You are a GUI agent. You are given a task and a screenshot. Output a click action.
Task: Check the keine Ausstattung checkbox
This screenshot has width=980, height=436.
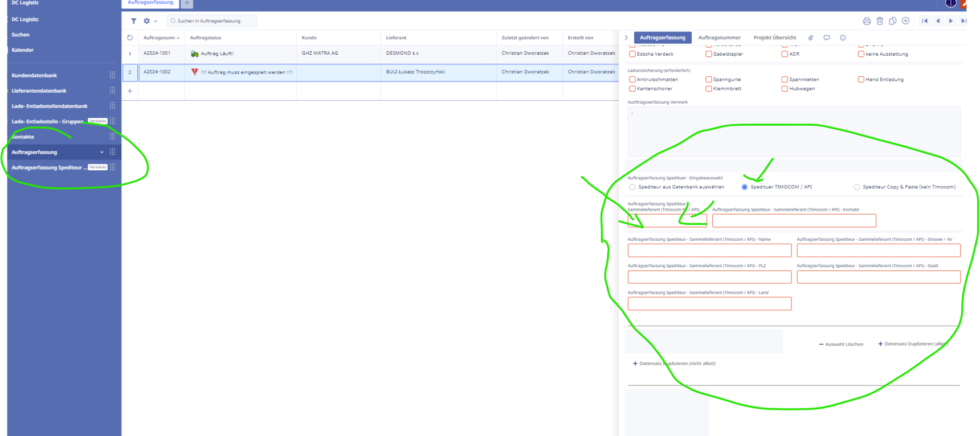pyautogui.click(x=861, y=54)
